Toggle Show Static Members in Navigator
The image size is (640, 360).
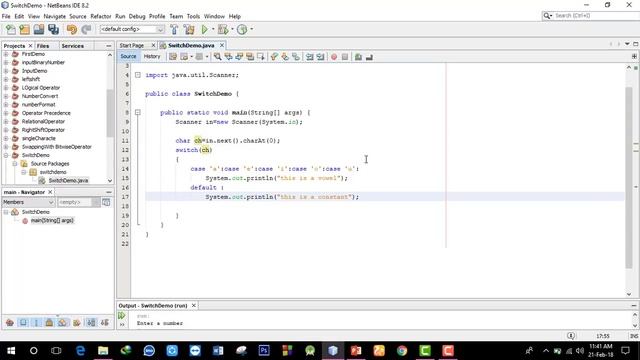click(x=36, y=323)
